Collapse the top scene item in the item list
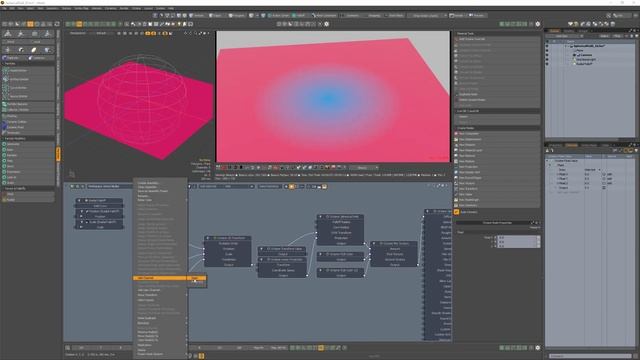 [566, 46]
